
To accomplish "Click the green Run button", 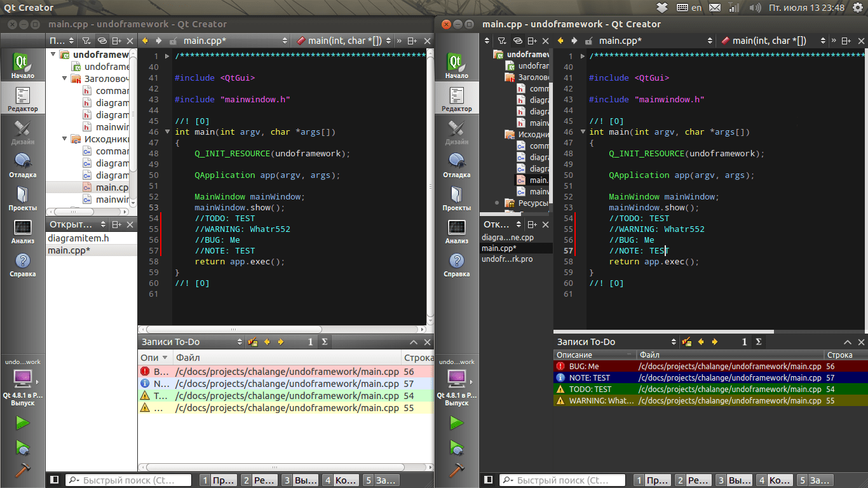I will pos(23,423).
